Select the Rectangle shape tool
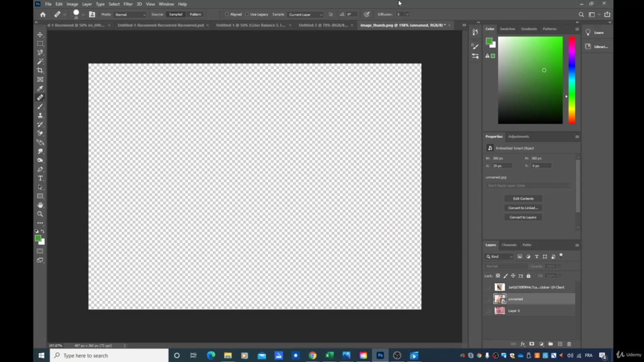Screen dimensions: 644x362 click(40, 196)
